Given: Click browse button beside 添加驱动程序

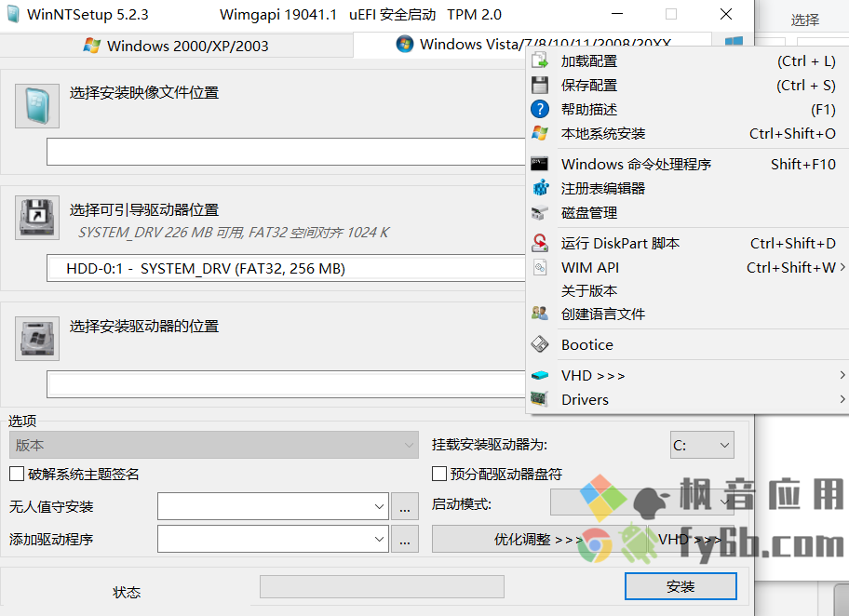Looking at the screenshot, I should click(x=404, y=539).
